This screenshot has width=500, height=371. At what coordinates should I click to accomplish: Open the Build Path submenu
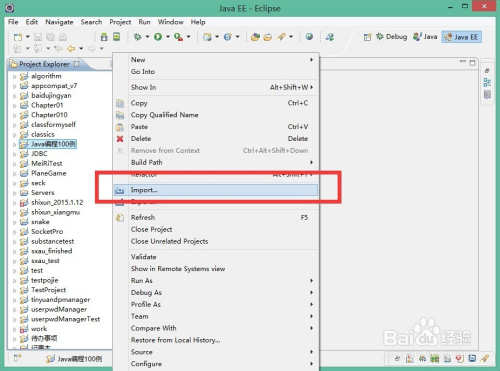[216, 163]
